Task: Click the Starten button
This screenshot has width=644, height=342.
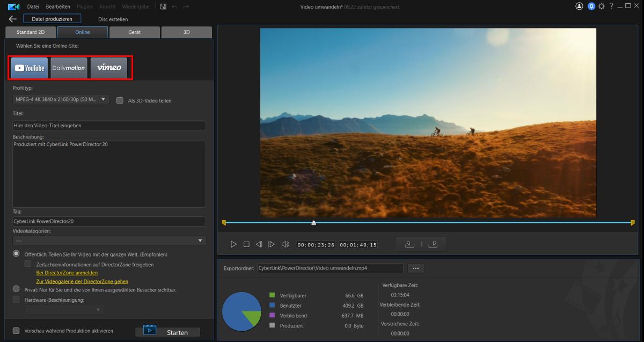Action: (167, 332)
